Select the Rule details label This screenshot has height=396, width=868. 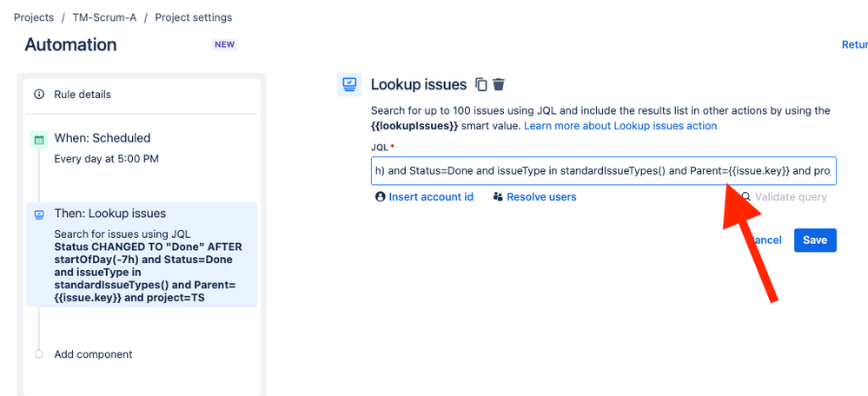click(83, 95)
